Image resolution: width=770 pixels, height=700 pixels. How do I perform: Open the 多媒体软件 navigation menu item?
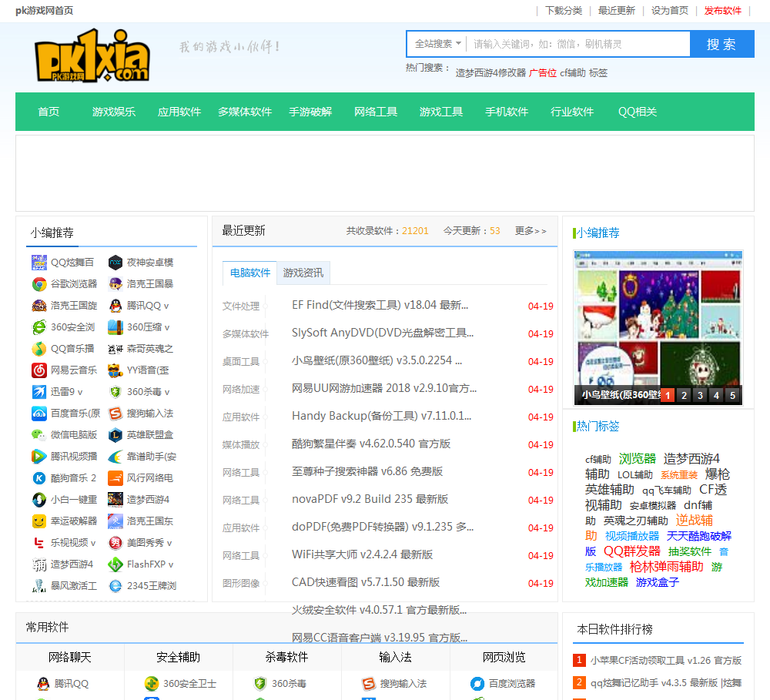point(245,112)
